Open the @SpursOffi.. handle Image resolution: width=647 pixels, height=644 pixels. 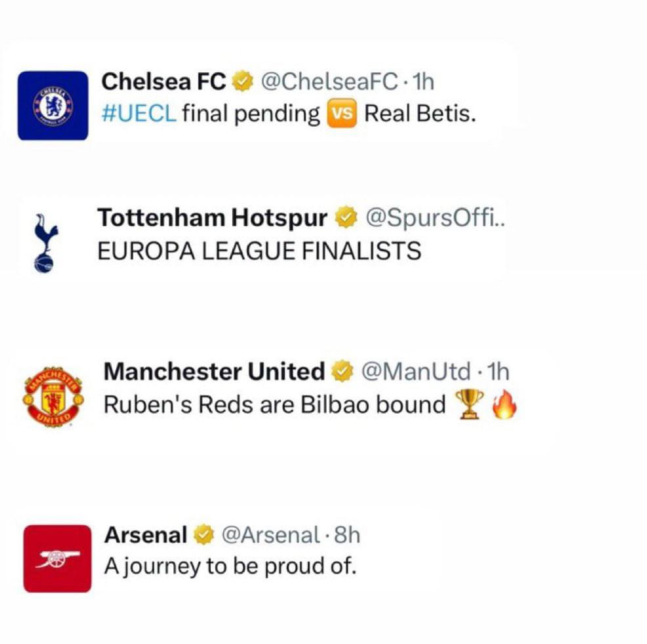(435, 217)
